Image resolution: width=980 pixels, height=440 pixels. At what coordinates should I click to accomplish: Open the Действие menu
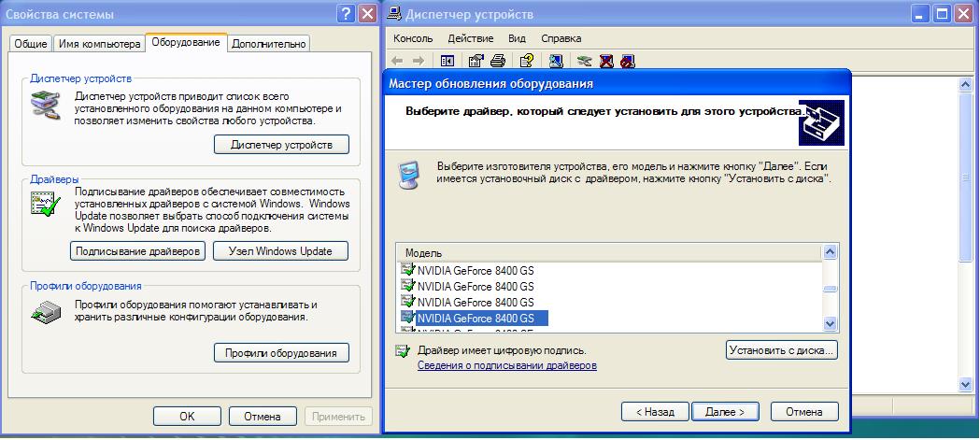tap(471, 38)
